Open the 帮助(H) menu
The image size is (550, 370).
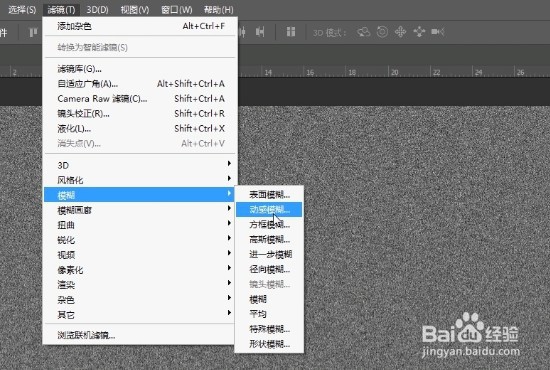point(219,9)
